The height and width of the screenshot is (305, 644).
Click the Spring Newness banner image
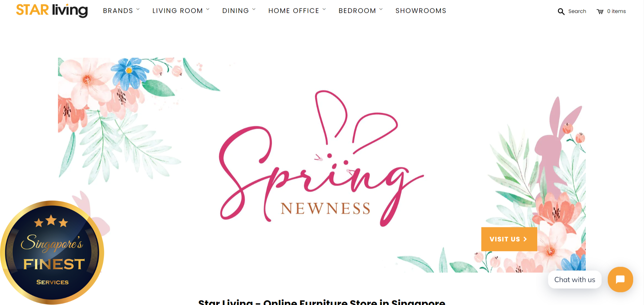(322, 165)
